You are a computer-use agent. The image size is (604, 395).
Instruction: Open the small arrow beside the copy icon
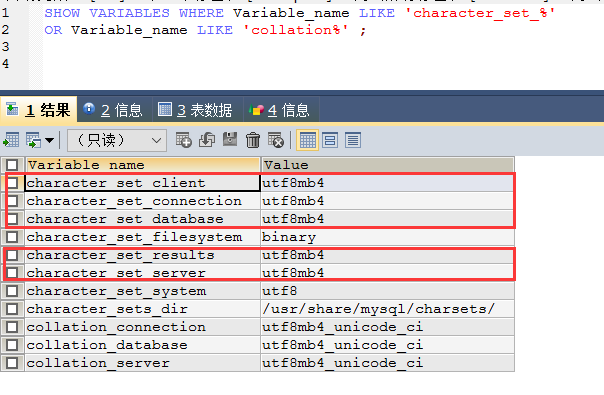coord(49,140)
